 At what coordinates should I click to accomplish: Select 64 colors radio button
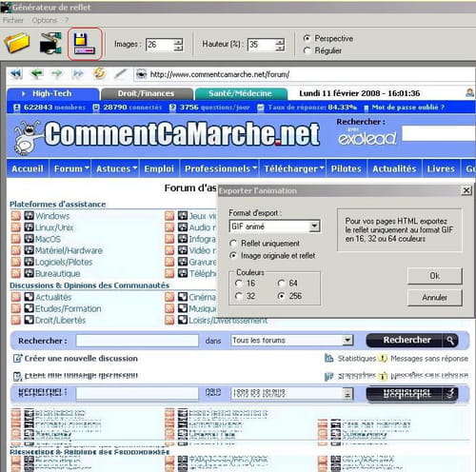[281, 283]
